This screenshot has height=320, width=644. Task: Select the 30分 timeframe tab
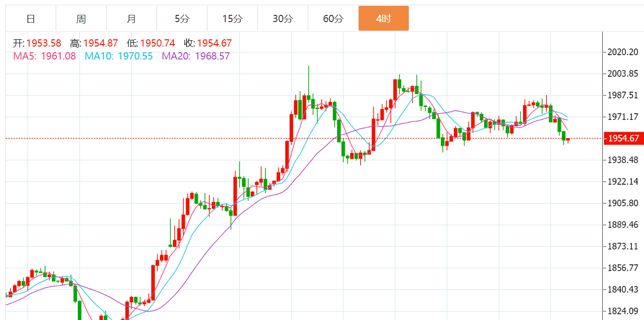coord(283,19)
